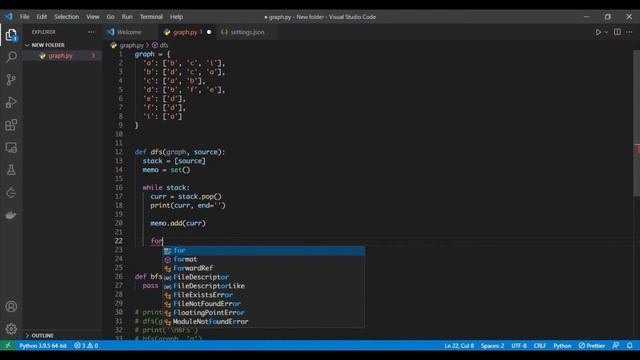
Task: Open problems errors and warnings indicator
Action: (86, 346)
